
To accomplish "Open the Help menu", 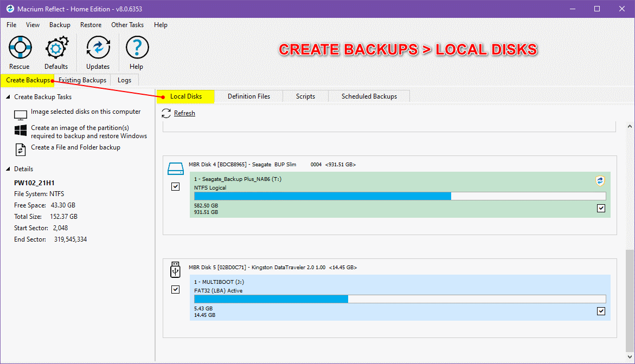I will 161,25.
